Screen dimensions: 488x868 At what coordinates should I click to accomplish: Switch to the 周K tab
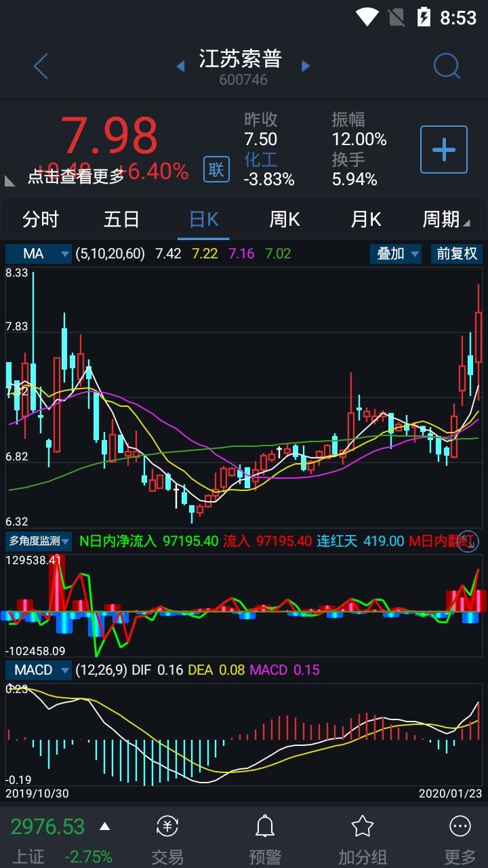point(285,219)
